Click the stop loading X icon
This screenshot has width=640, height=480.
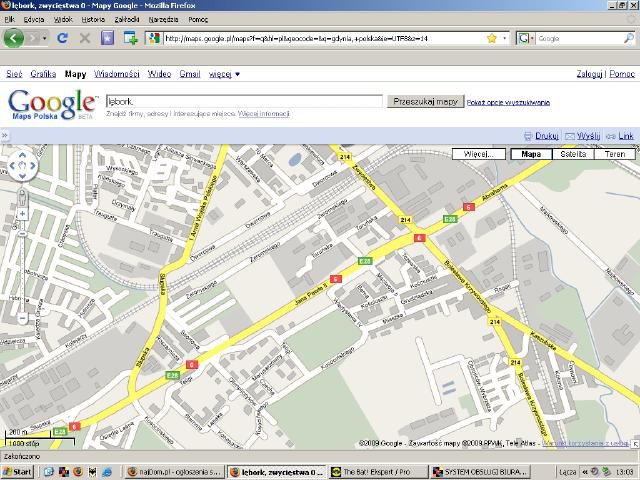[84, 38]
